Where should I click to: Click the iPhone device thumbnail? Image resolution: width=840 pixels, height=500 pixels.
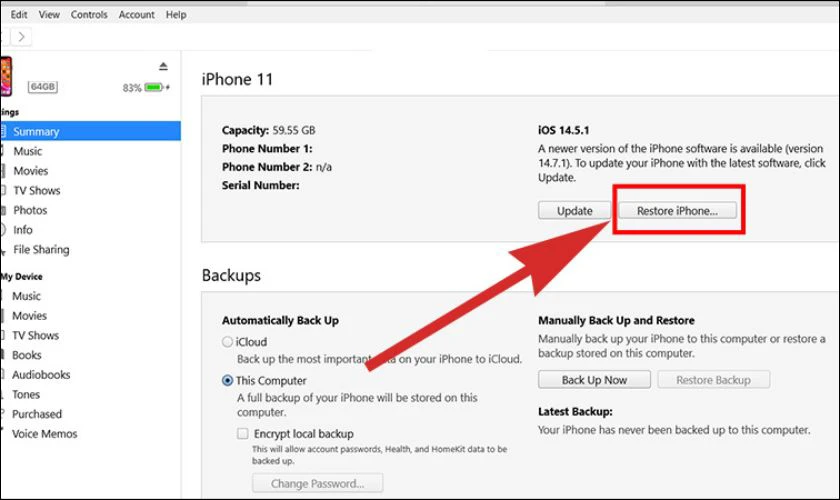pos(6,76)
